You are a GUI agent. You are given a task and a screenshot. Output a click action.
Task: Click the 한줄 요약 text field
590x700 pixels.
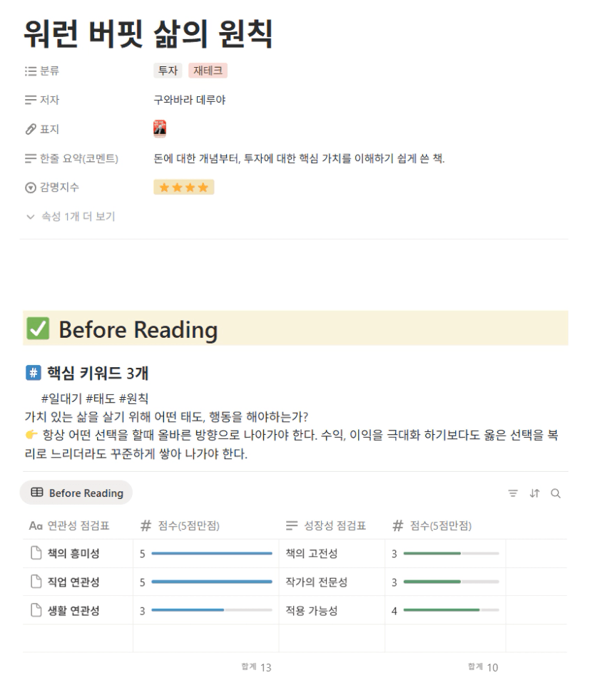click(x=299, y=158)
